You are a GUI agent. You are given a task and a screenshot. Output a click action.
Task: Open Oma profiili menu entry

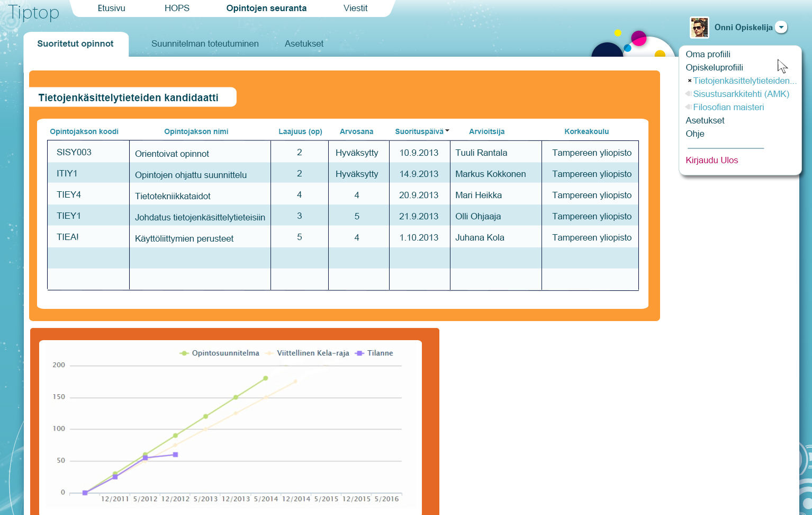point(708,54)
